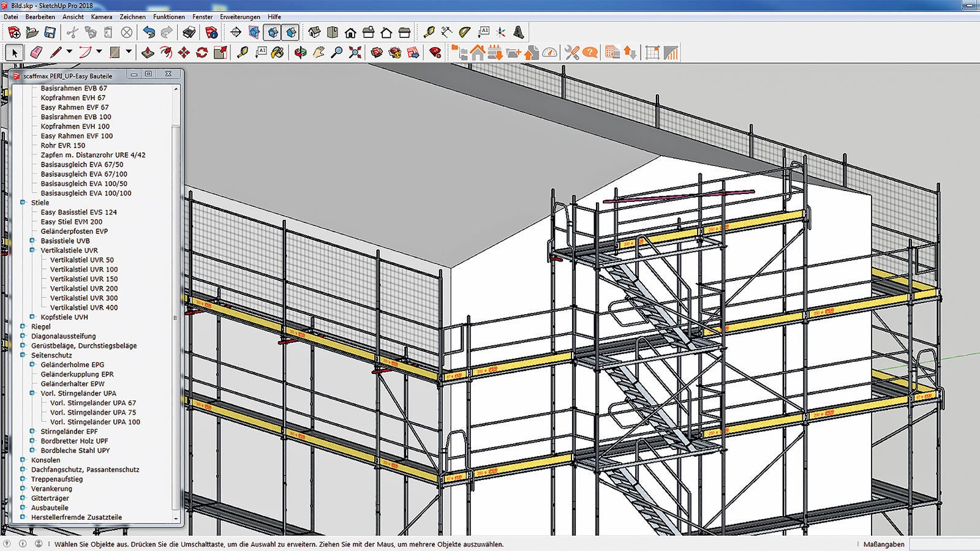The height and width of the screenshot is (551, 980).
Task: Pick the Rotate tool
Action: tap(202, 53)
